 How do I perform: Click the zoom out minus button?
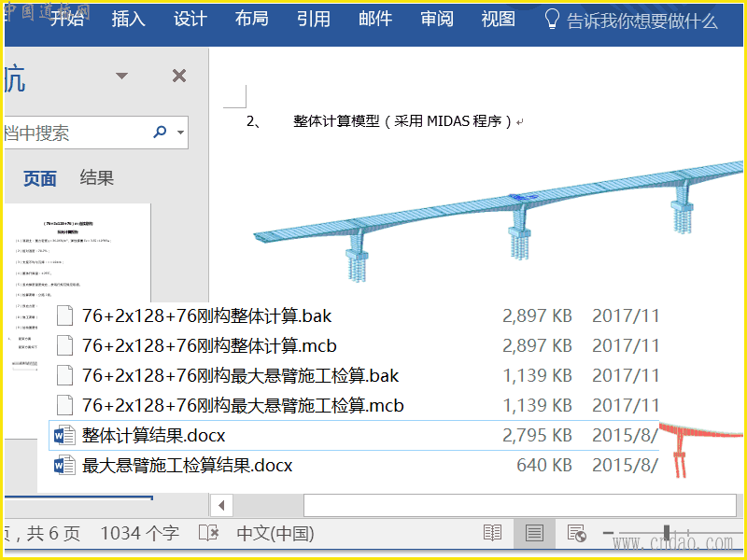[608, 532]
